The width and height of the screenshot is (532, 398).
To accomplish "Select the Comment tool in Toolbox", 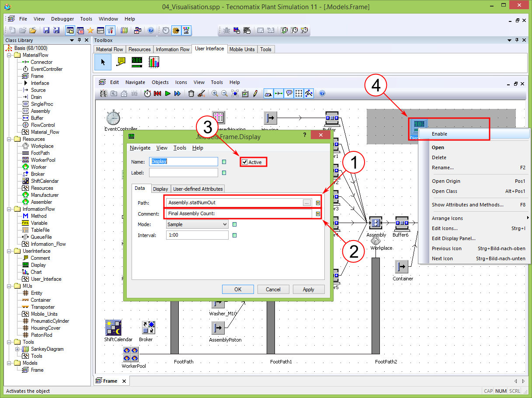I will (121, 62).
